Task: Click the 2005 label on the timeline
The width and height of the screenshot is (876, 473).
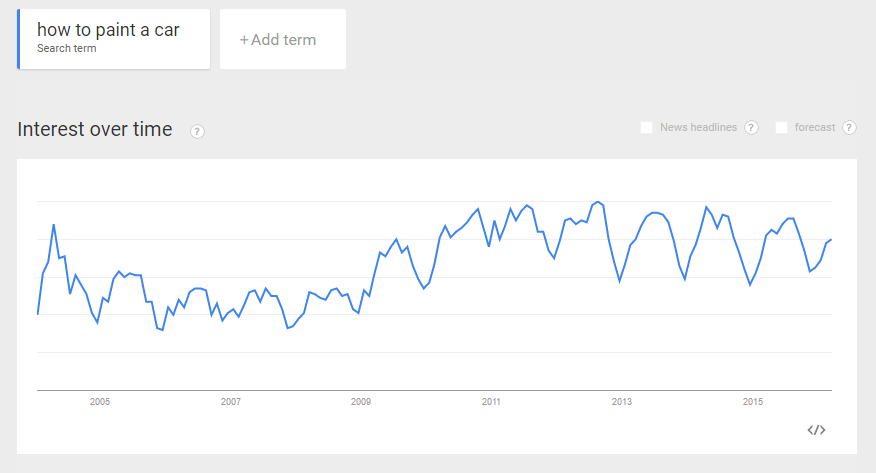Action: click(x=100, y=402)
